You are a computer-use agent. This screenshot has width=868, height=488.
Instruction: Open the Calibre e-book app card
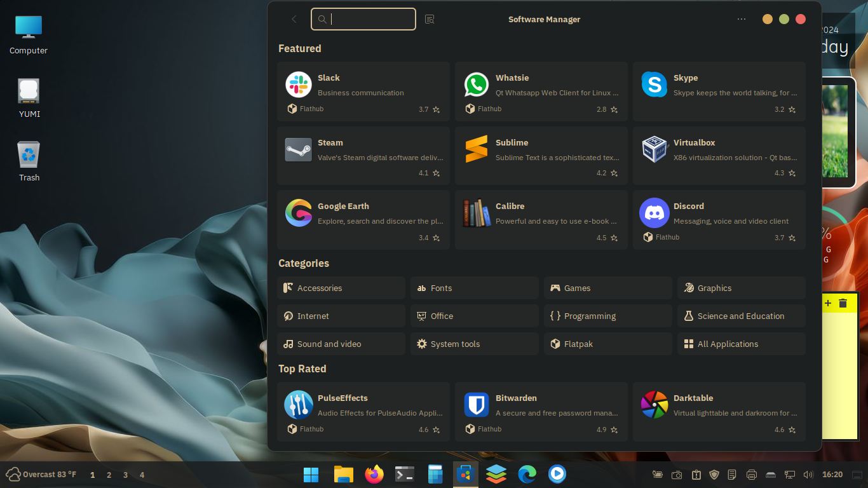[x=541, y=220]
